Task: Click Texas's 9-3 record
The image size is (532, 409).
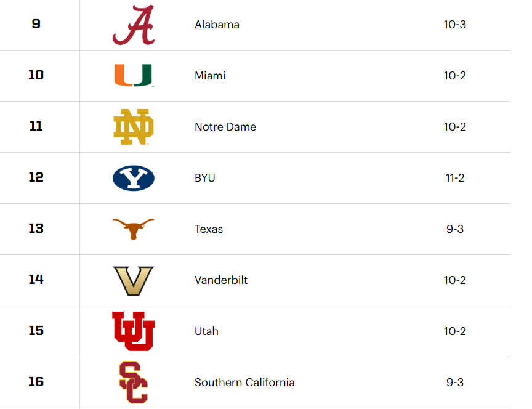Action: (454, 229)
